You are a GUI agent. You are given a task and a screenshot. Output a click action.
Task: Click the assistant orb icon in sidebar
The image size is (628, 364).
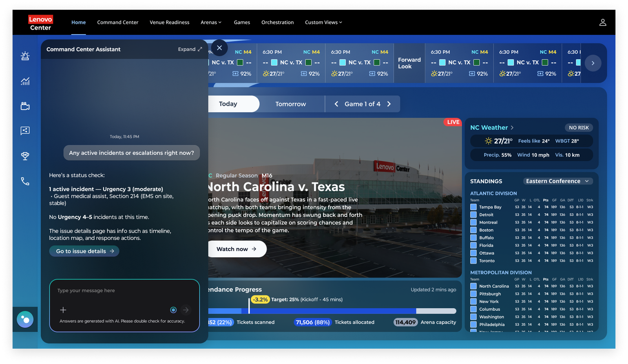[x=25, y=319]
